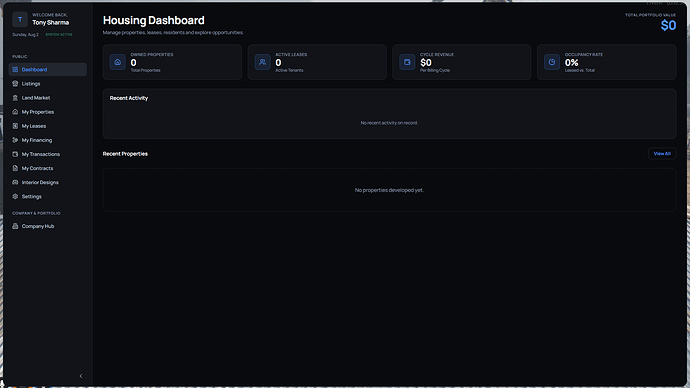Click the Company Hub icon

tap(15, 226)
